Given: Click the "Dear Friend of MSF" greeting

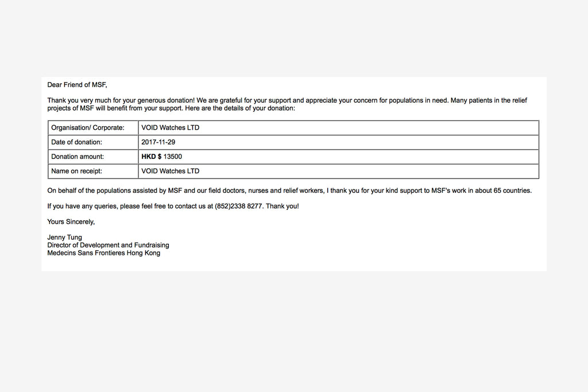Looking at the screenshot, I should click(x=77, y=85).
